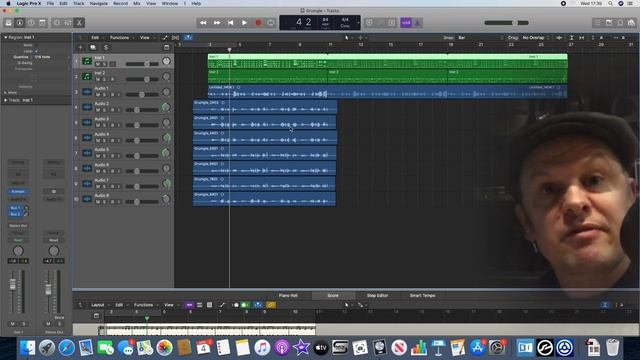Image resolution: width=640 pixels, height=360 pixels.
Task: Toggle the yellow Link button in Score editor
Action: (271, 305)
